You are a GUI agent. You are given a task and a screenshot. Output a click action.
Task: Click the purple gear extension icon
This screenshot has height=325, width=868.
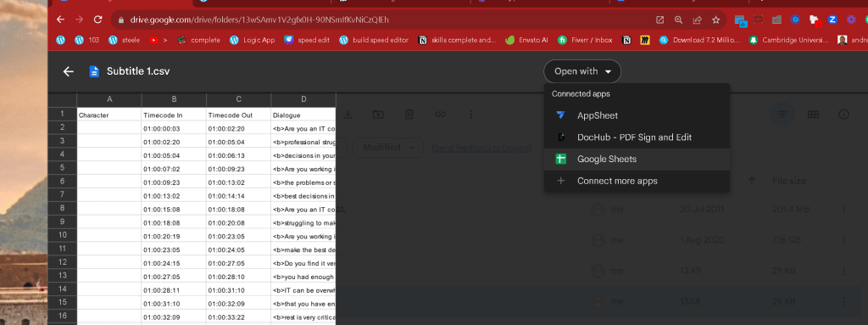[x=851, y=20]
